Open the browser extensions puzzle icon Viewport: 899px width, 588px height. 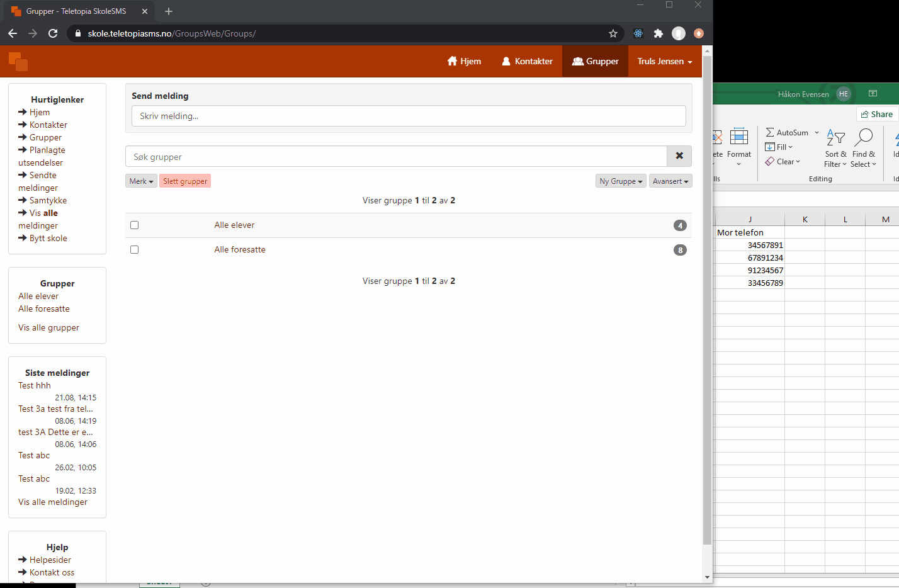tap(659, 33)
